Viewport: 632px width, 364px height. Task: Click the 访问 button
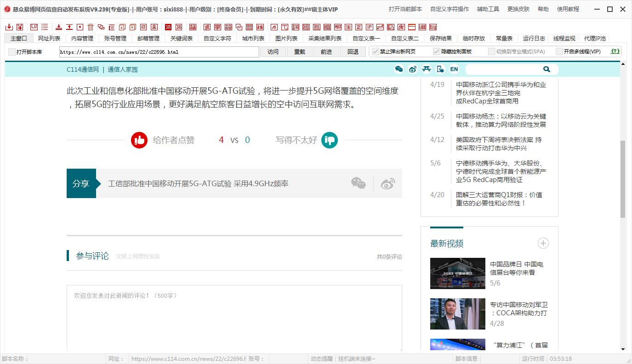[273, 52]
